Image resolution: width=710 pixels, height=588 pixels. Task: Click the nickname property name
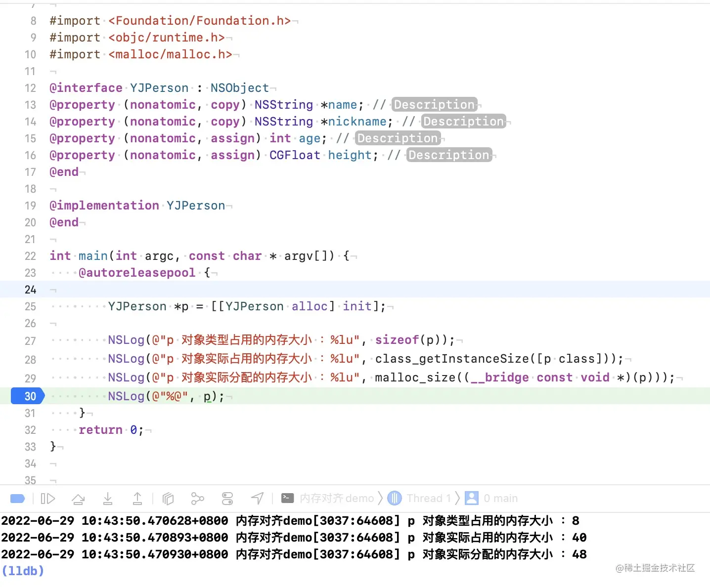click(357, 122)
